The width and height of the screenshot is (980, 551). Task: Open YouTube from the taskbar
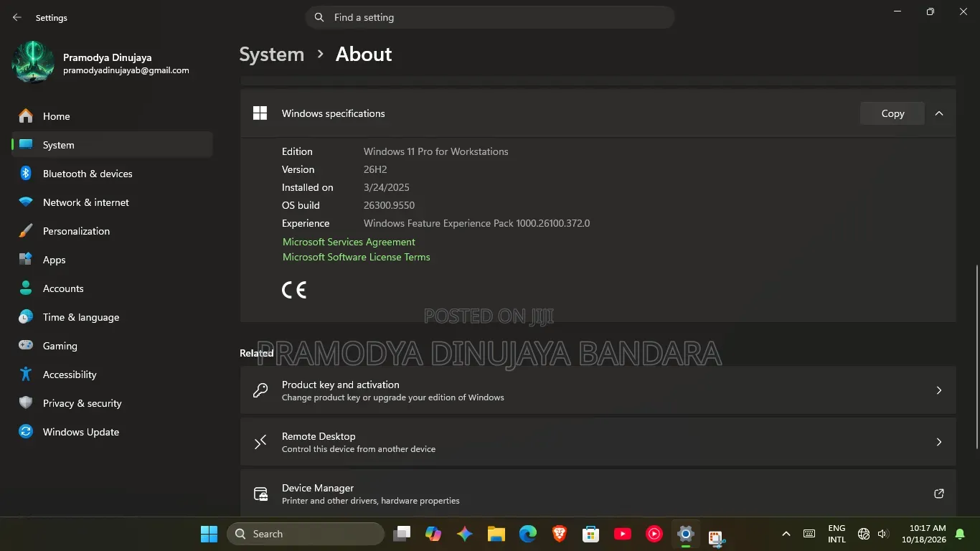(623, 534)
